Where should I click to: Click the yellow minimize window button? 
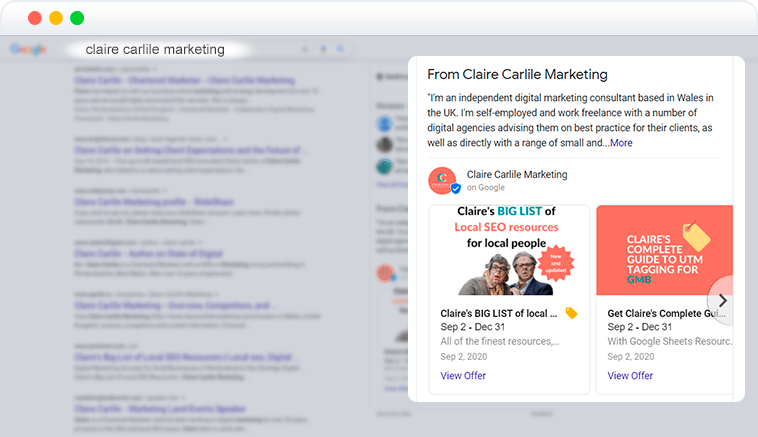(x=56, y=18)
